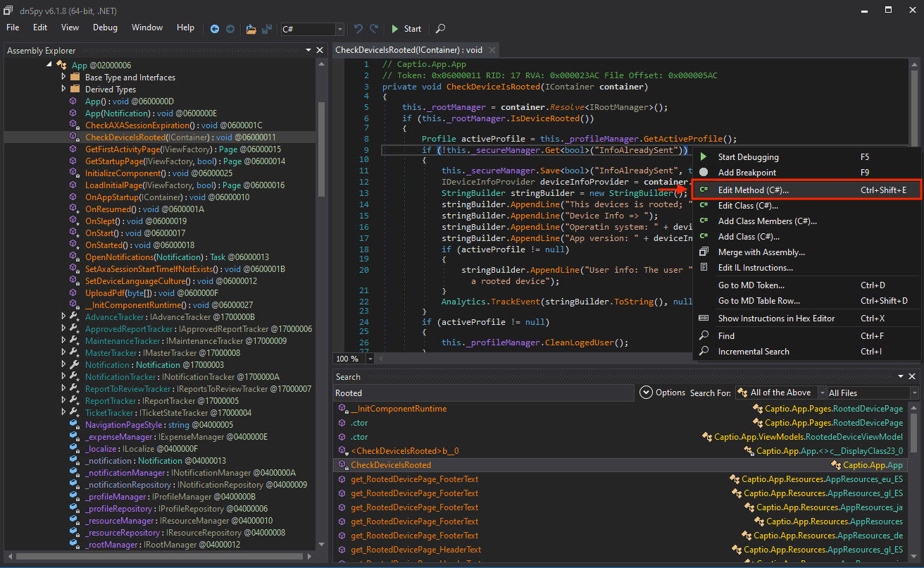Choose 'Edit Method (C#)...' from the context menu

coord(753,190)
